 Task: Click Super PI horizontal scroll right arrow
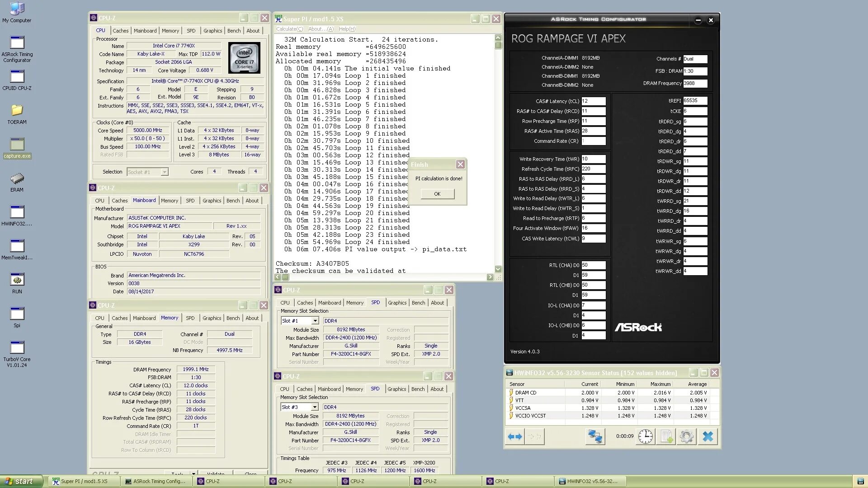[490, 277]
